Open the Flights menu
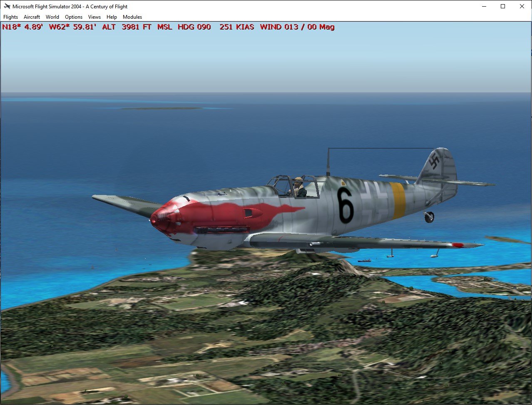This screenshot has width=532, height=405. click(x=10, y=17)
